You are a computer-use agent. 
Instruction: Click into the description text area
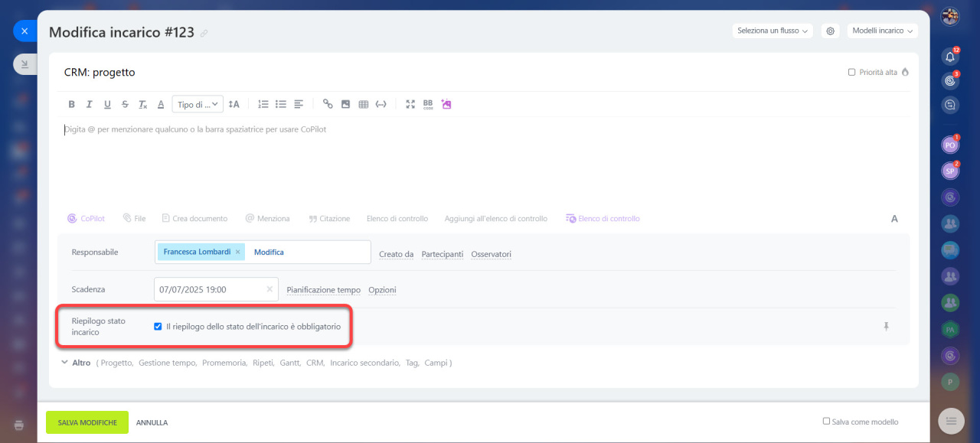(x=482, y=161)
